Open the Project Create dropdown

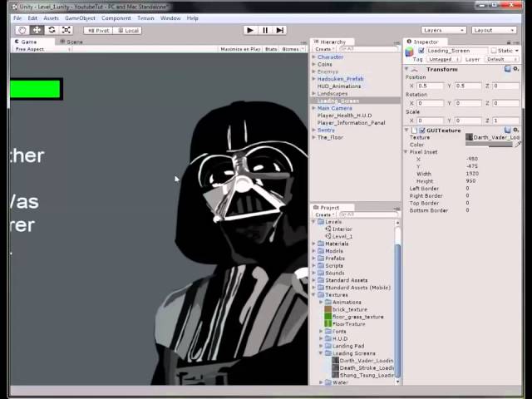[x=324, y=214]
